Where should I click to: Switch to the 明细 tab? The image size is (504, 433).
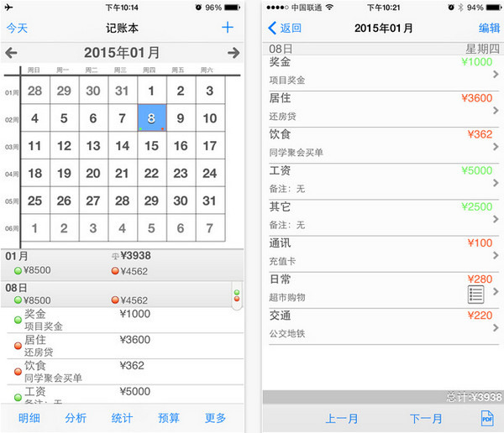[29, 418]
